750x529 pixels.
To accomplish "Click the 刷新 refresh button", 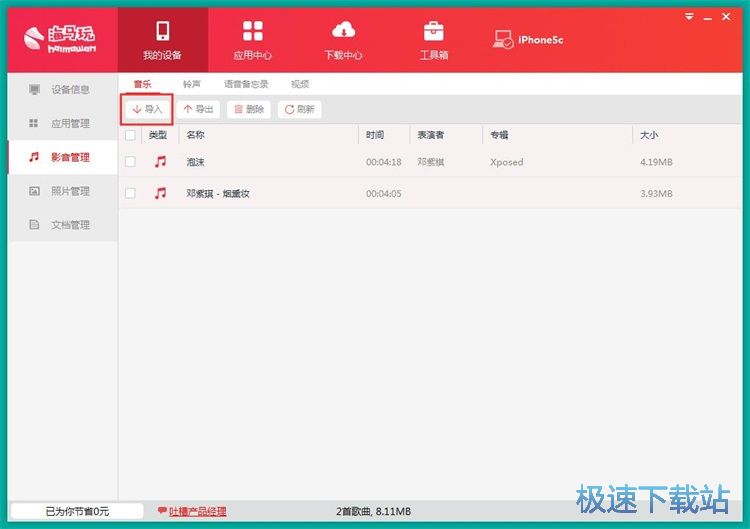I will click(299, 110).
